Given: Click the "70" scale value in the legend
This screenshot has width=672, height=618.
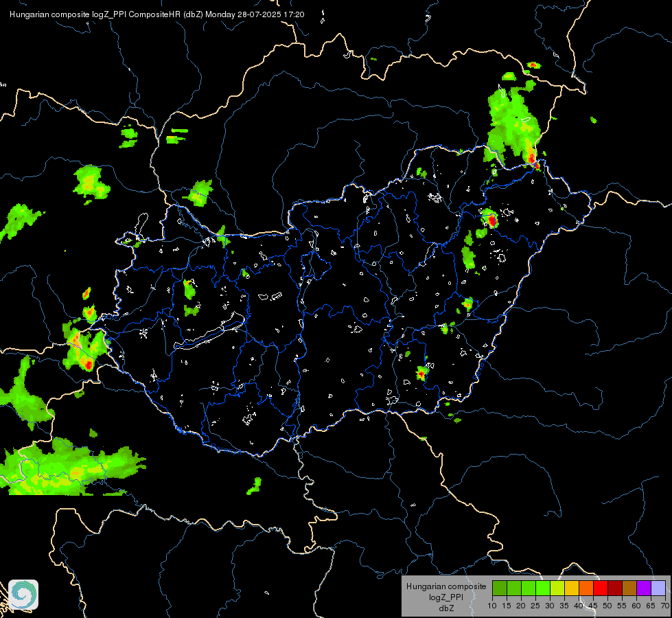Looking at the screenshot, I should point(664,606).
